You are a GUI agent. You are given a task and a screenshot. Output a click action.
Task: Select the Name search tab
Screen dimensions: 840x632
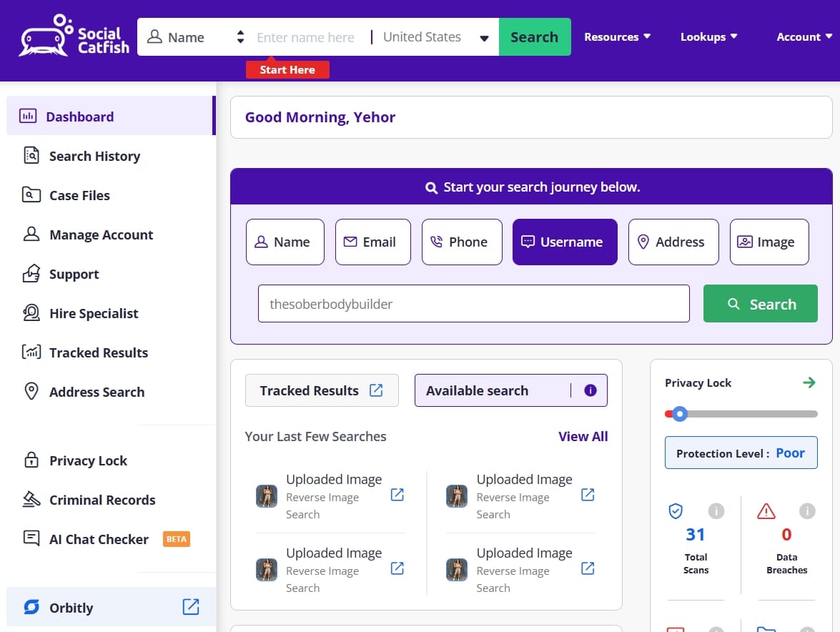[285, 242]
